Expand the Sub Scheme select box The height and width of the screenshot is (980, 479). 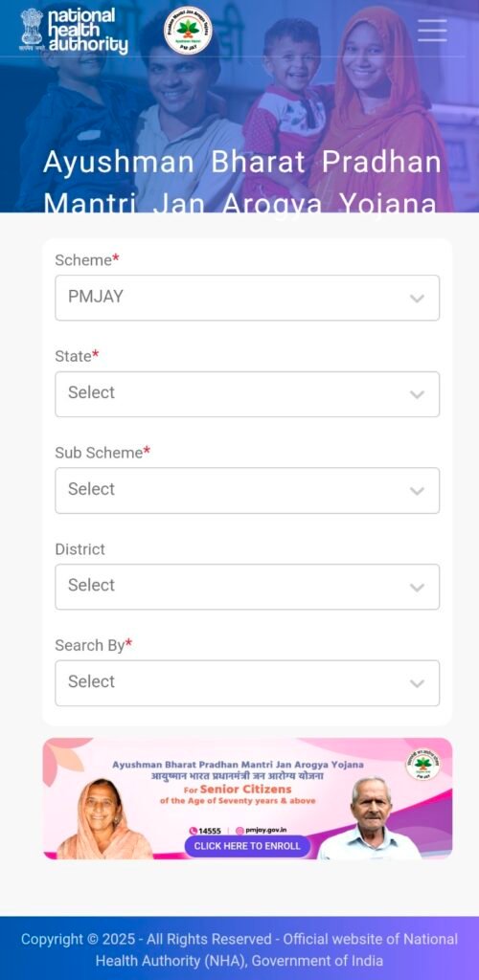pos(247,490)
